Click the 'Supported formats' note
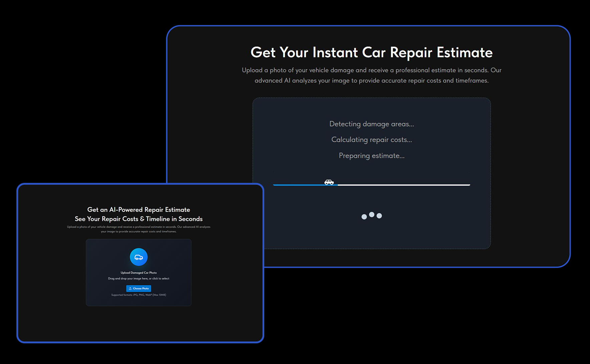Image resolution: width=590 pixels, height=364 pixels. [138, 295]
